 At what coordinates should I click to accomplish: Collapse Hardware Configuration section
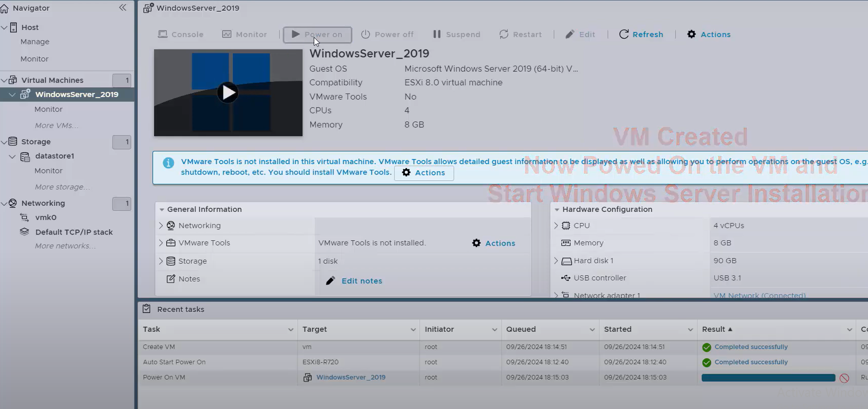pyautogui.click(x=557, y=209)
